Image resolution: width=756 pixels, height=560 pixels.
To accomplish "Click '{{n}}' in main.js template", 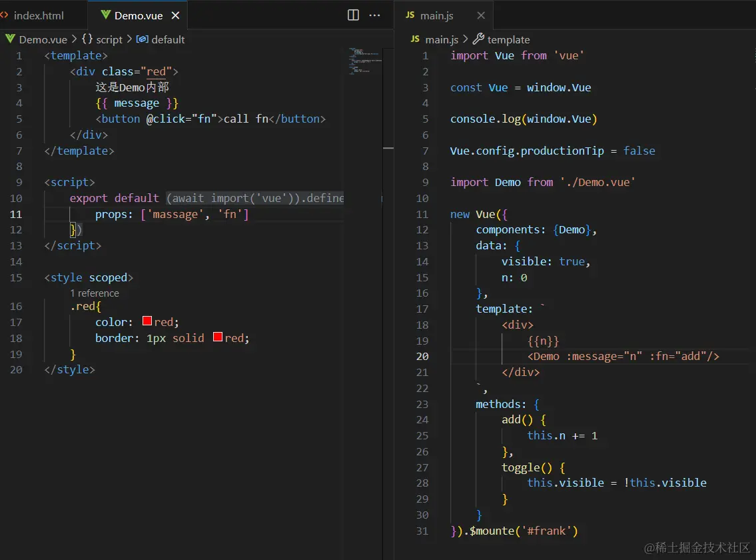I will pos(543,341).
